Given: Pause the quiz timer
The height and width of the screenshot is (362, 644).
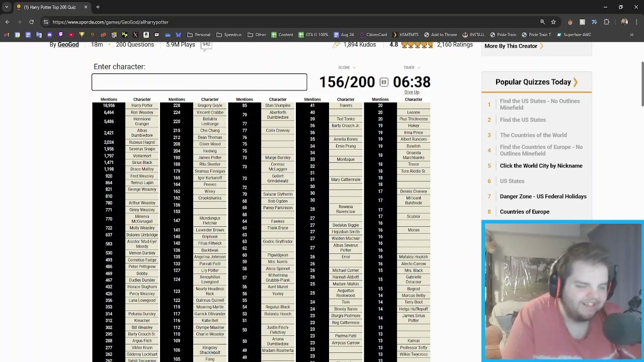Looking at the screenshot, I should click(384, 82).
